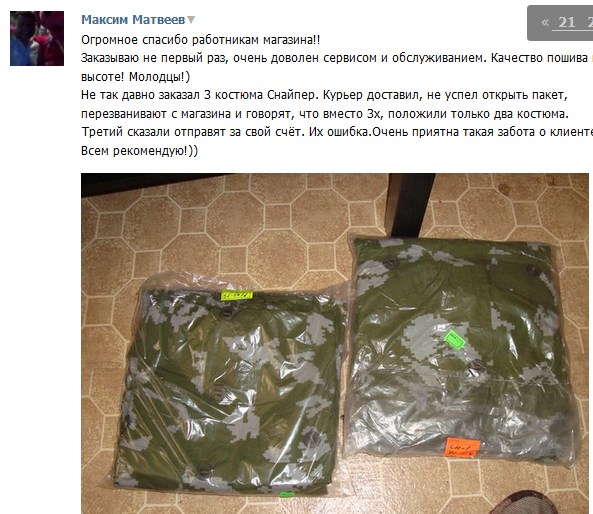
Task: Open Максим Матвеев's profile via name link
Action: (133, 20)
